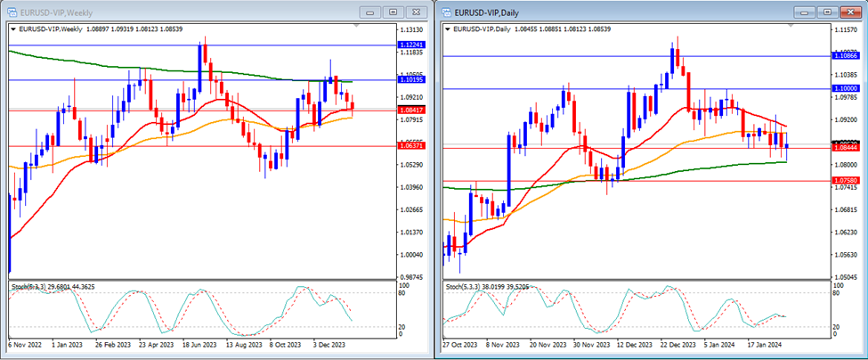Screen dimensions: 868x360
Task: Click the blue 1.10000 price label in Daily chart
Action: tap(846, 88)
